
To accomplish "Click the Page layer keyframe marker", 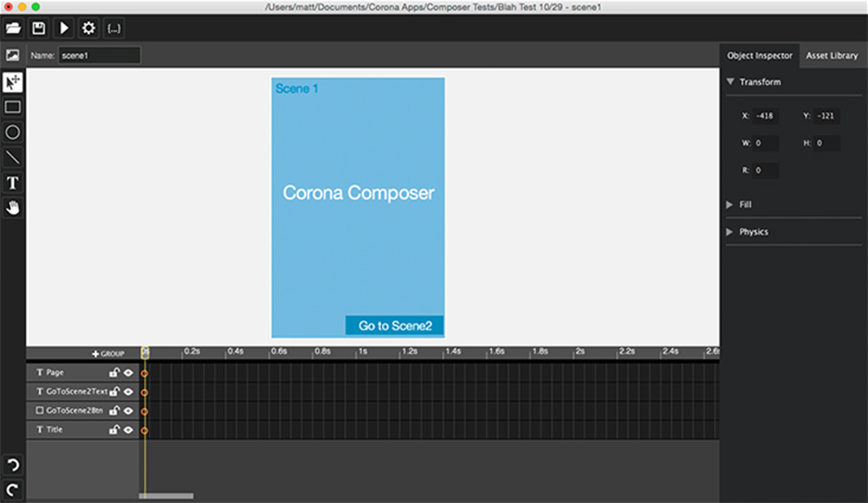I will click(x=144, y=374).
